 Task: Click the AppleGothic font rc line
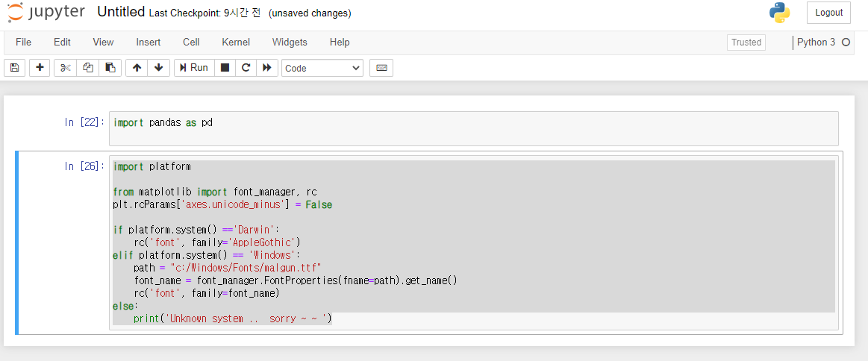[x=217, y=242]
